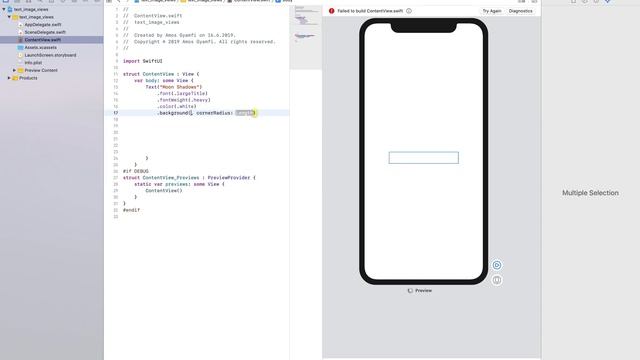
Task: Click the Created by Amos Gyamfi comment
Action: click(x=179, y=35)
